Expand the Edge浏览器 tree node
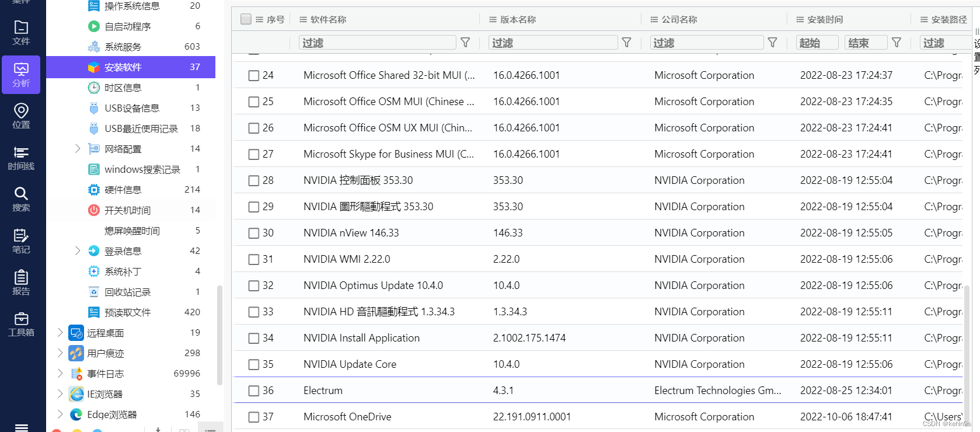 click(60, 414)
